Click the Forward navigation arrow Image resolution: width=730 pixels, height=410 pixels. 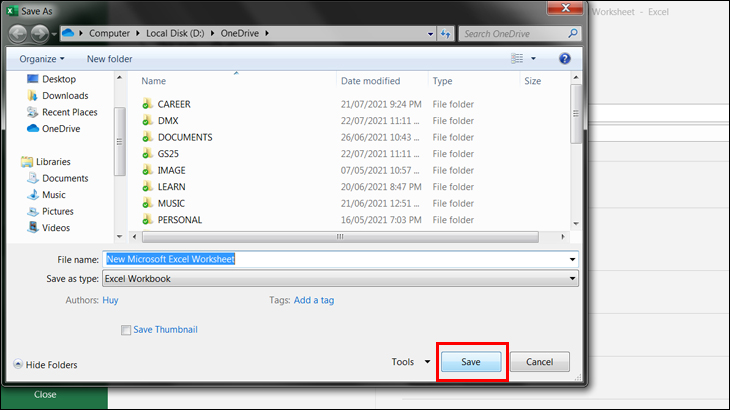pos(40,34)
